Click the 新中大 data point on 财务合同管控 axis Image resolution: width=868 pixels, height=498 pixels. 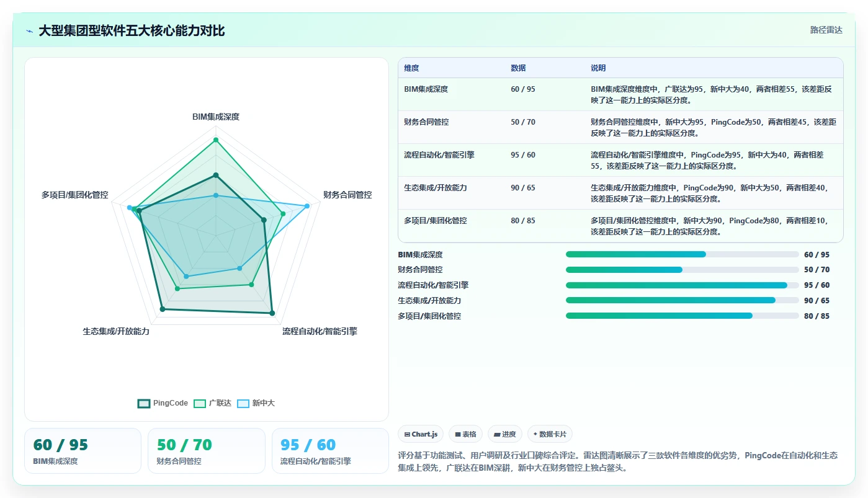click(306, 206)
